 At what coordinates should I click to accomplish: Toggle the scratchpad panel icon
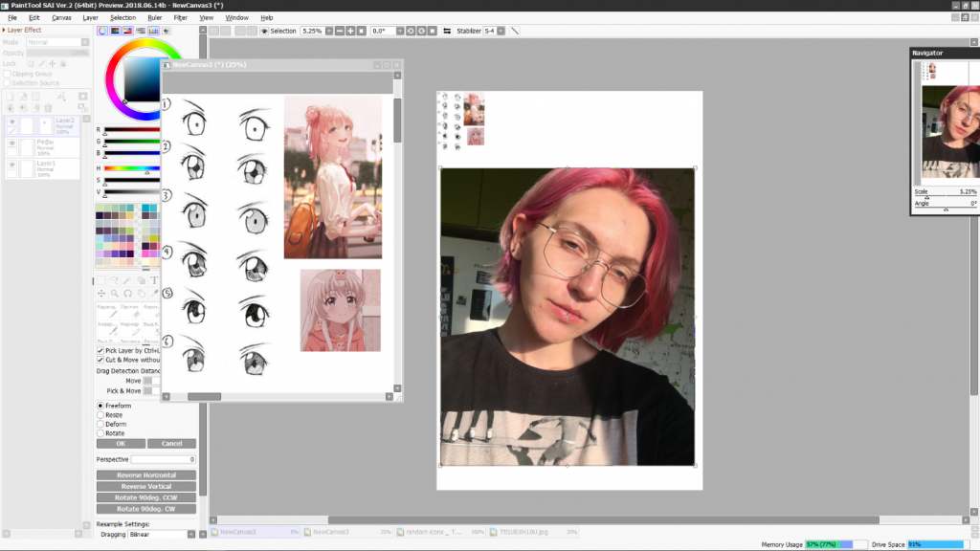(167, 31)
